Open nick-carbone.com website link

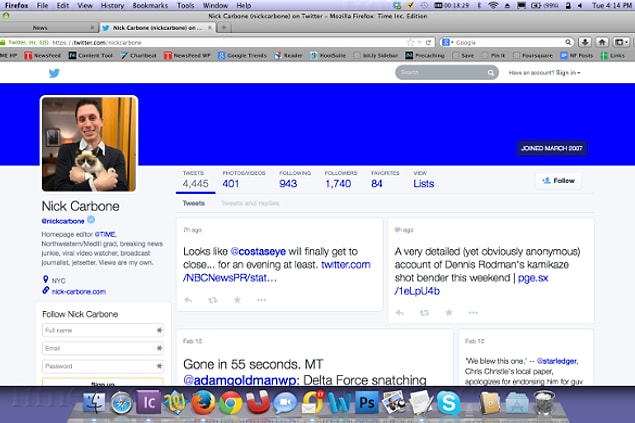click(x=79, y=292)
